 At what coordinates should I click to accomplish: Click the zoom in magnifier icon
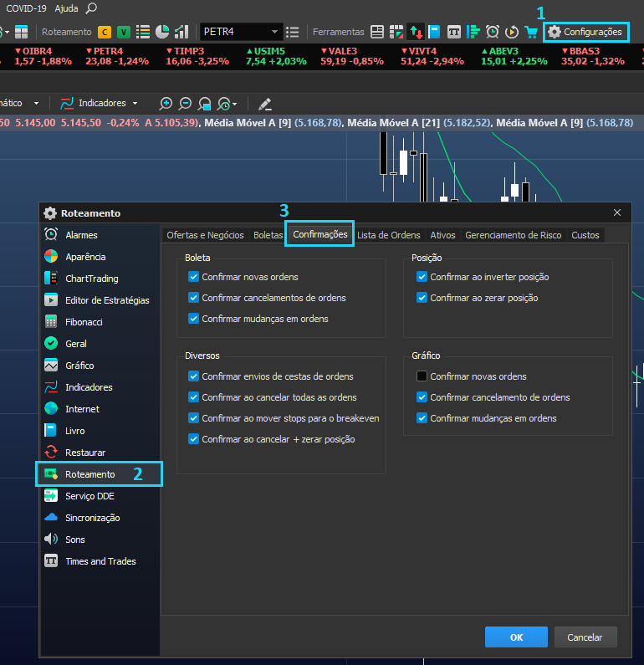coord(166,104)
